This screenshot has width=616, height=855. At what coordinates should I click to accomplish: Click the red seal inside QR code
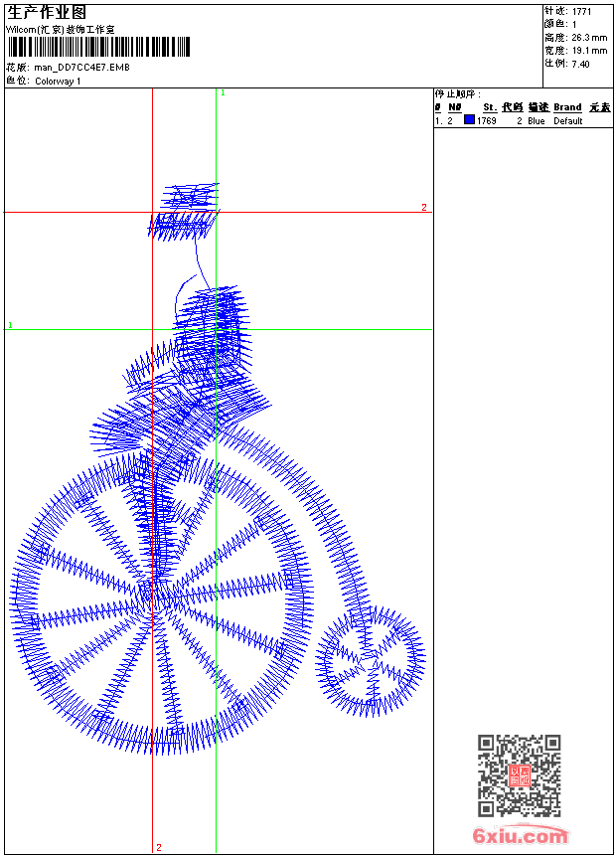coord(519,775)
